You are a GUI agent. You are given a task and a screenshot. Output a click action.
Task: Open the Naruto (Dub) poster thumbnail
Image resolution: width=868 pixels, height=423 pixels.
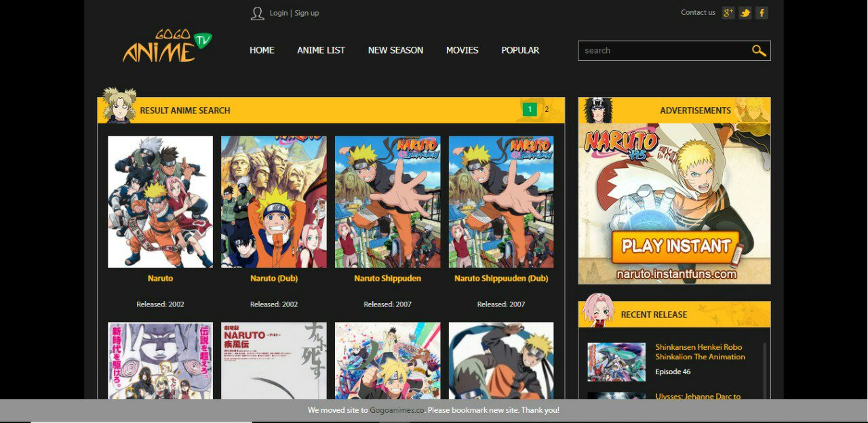[x=274, y=202]
